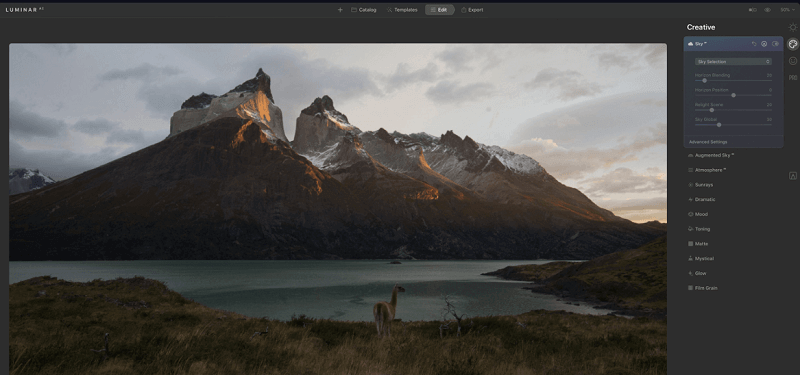Select the Creative palette icon category

[793, 44]
